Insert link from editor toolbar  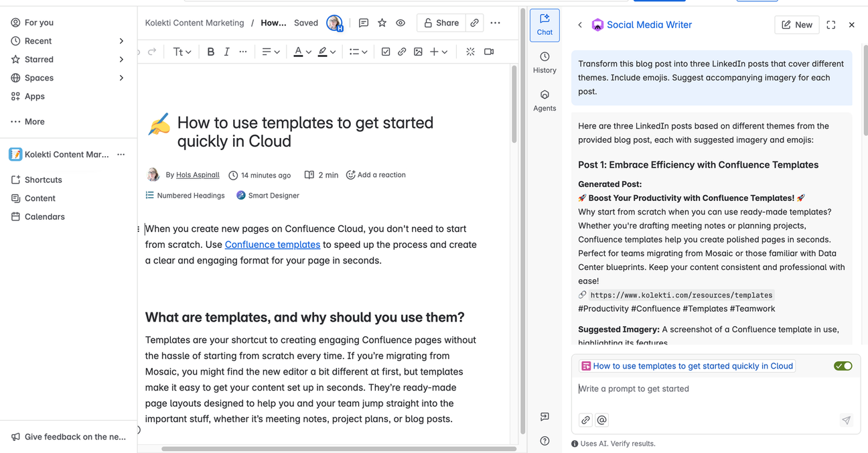click(x=402, y=52)
